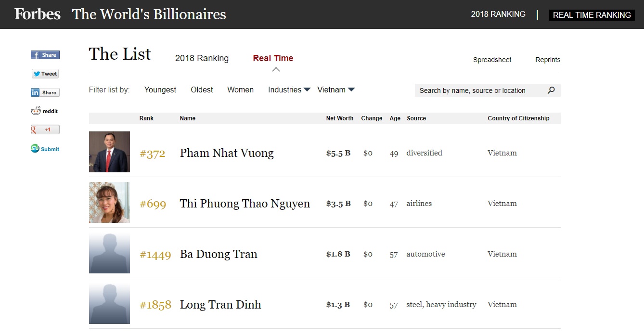Click the Forbes logo
The height and width of the screenshot is (335, 644).
coord(37,13)
